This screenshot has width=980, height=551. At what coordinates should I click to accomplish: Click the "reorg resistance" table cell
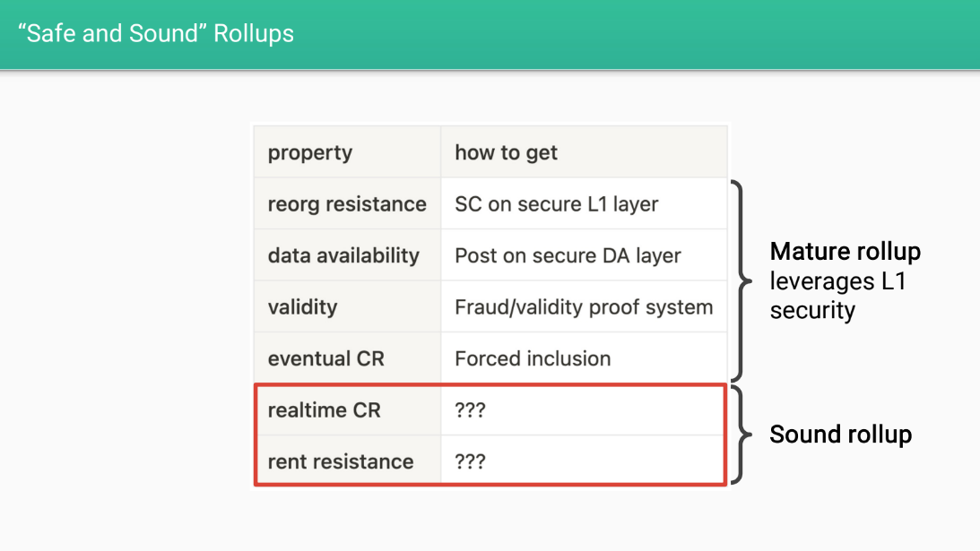(347, 204)
